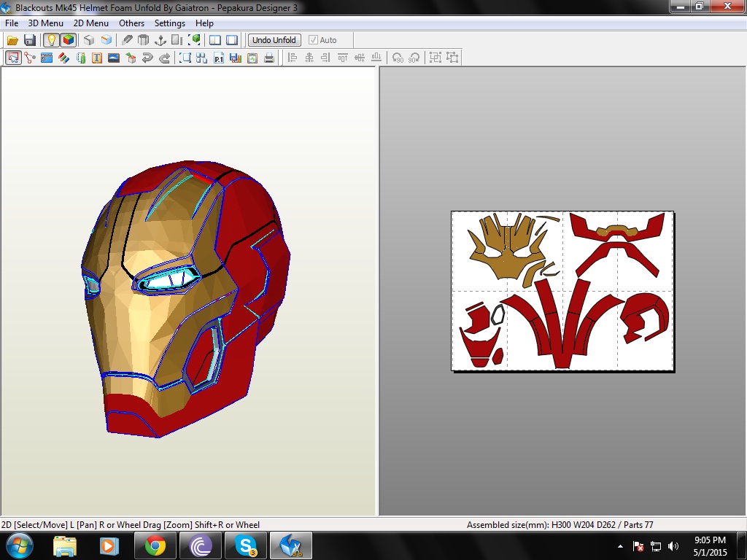Open the File menu
Screen dimensions: 747x560
tap(12, 23)
